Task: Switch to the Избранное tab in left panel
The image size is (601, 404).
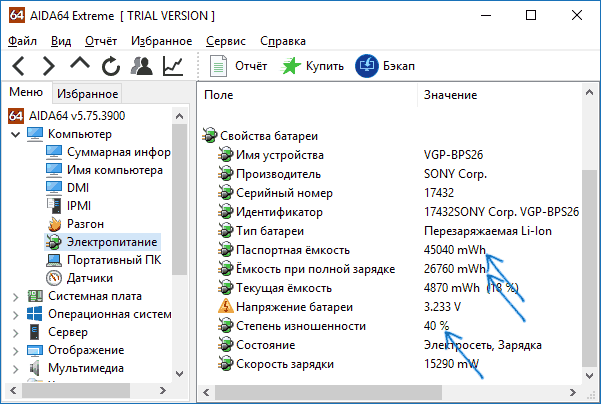Action: click(87, 94)
